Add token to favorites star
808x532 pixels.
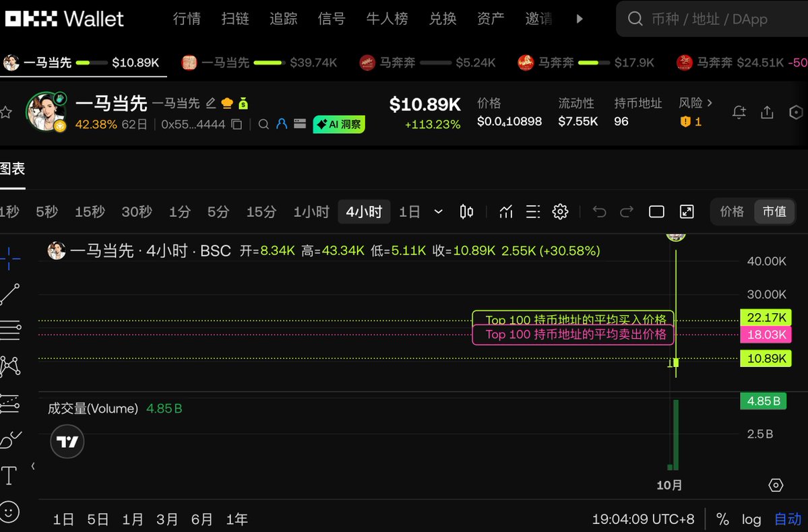pos(6,112)
